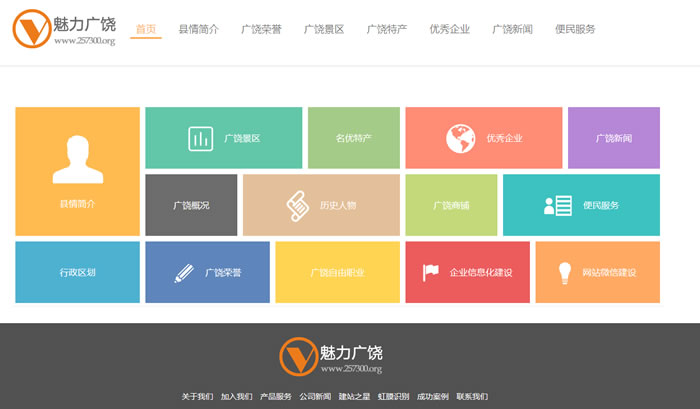Image resolution: width=700 pixels, height=409 pixels.
Task: Select 广饶景区 in the top navigation bar
Action: pos(324,29)
